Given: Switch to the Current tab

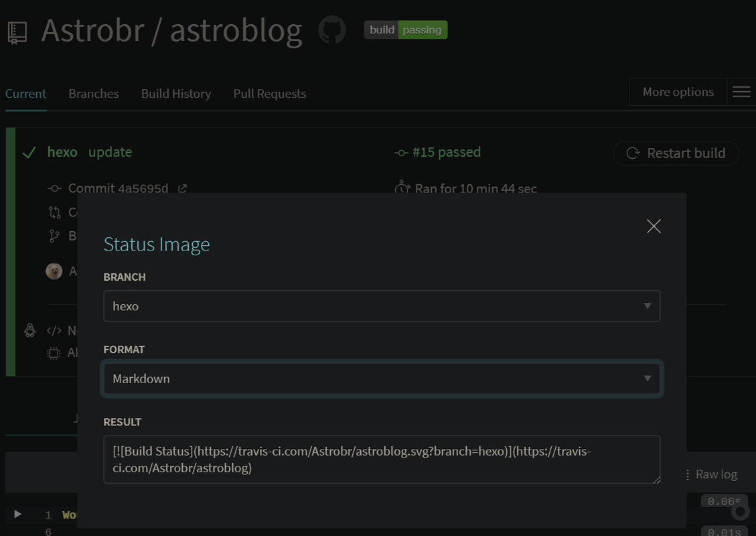Looking at the screenshot, I should click(x=25, y=94).
